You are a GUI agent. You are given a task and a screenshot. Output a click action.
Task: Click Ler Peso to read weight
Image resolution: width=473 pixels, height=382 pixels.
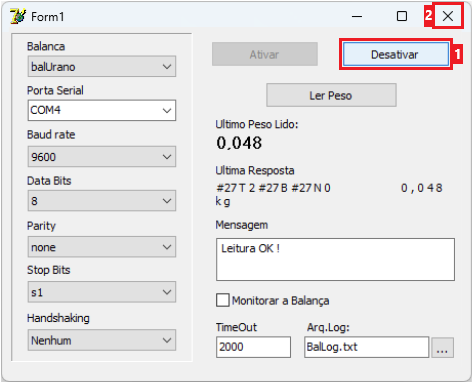click(331, 95)
